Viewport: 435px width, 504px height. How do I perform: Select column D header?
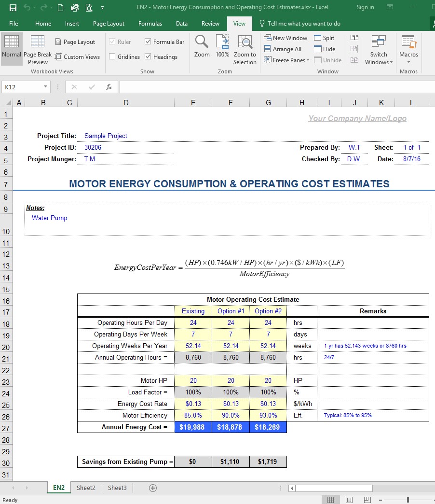(126, 103)
